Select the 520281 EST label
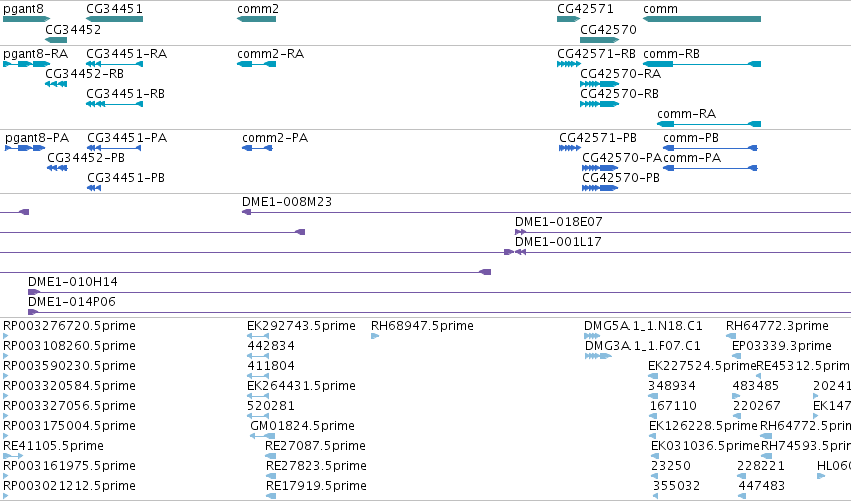This screenshot has width=851, height=501. (271, 406)
